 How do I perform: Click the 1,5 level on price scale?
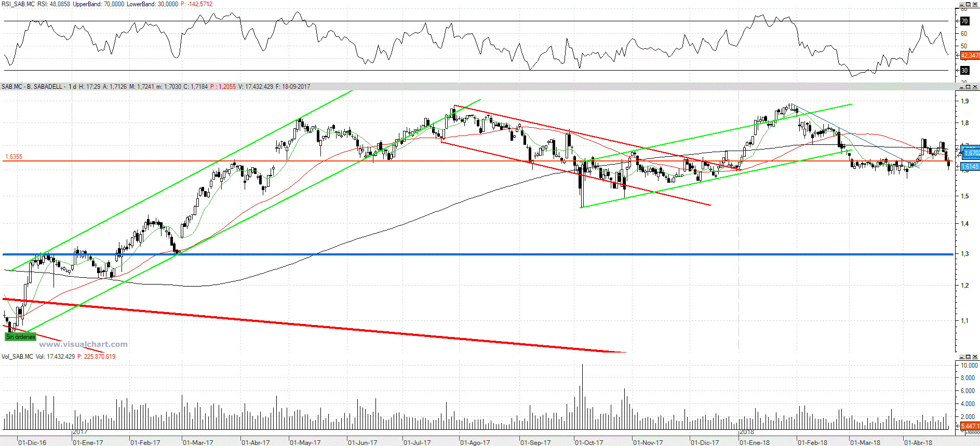964,196
